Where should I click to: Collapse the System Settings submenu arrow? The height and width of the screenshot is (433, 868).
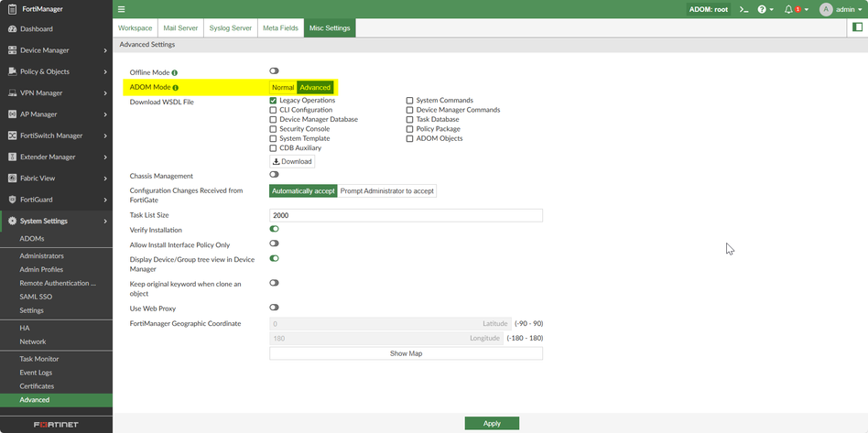(x=105, y=221)
